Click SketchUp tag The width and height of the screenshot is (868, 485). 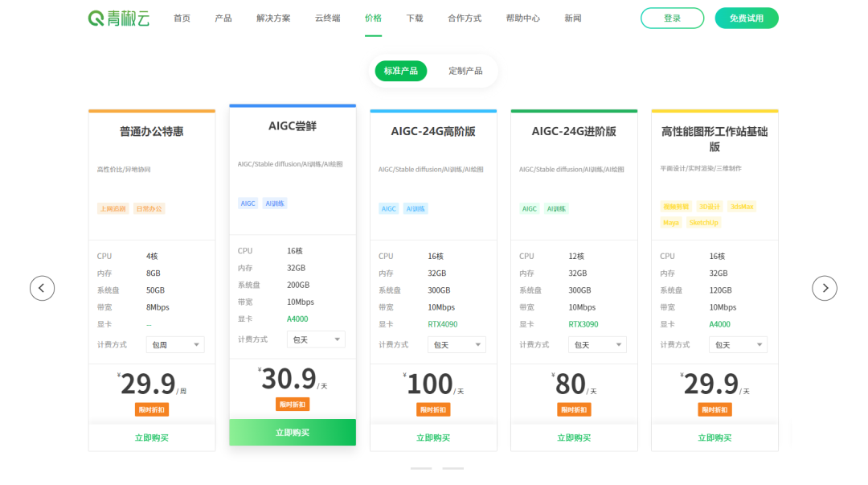pyautogui.click(x=703, y=223)
